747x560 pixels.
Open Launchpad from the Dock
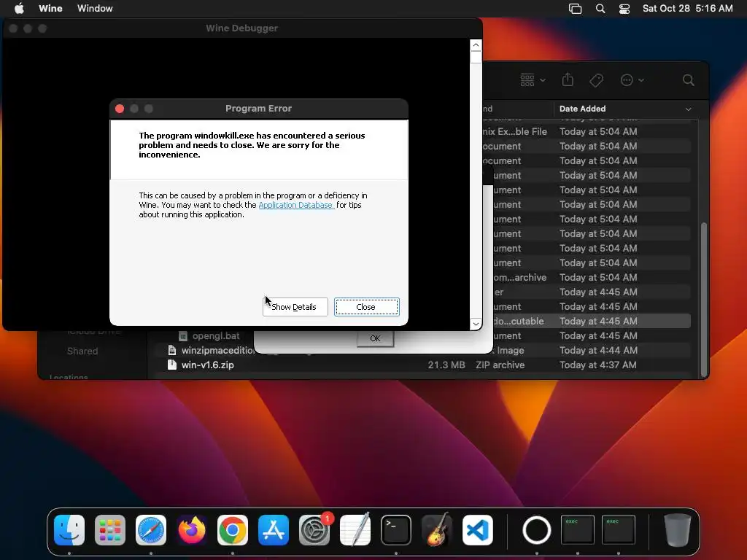click(110, 530)
